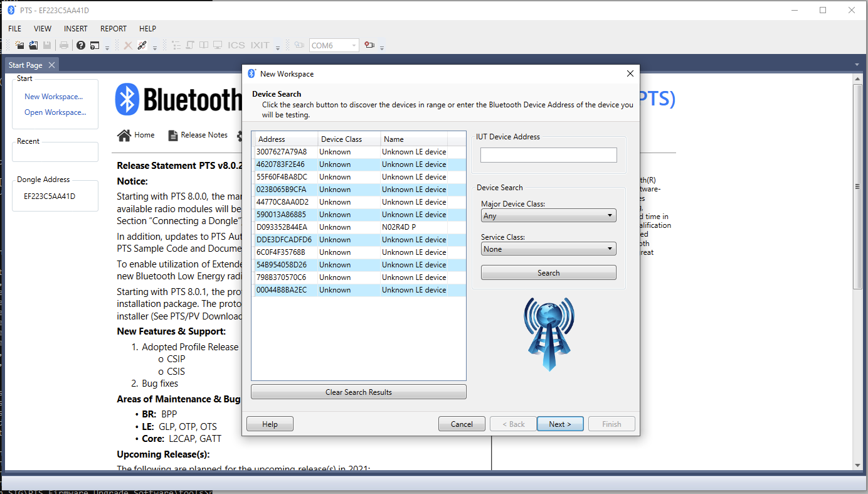Open the Major Device Class dropdown
The width and height of the screenshot is (868, 494).
pyautogui.click(x=548, y=216)
